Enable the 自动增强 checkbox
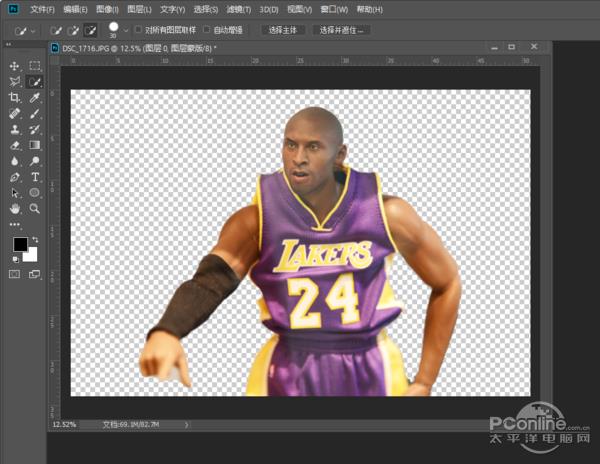Image resolution: width=600 pixels, height=464 pixels. [207, 29]
